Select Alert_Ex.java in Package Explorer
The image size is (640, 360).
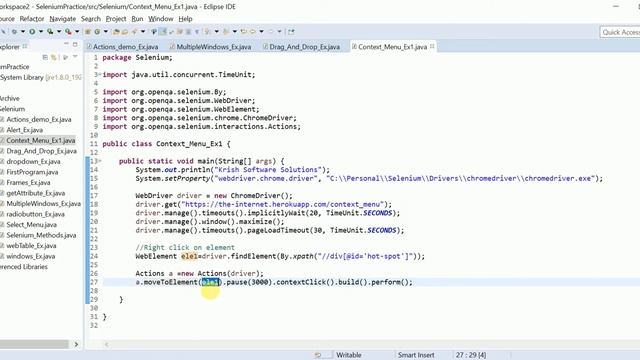tap(24, 130)
